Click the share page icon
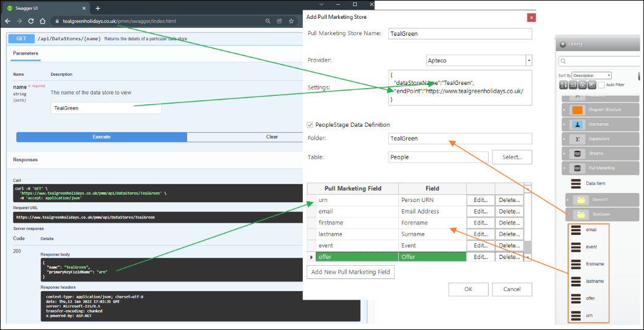 pyautogui.click(x=280, y=21)
